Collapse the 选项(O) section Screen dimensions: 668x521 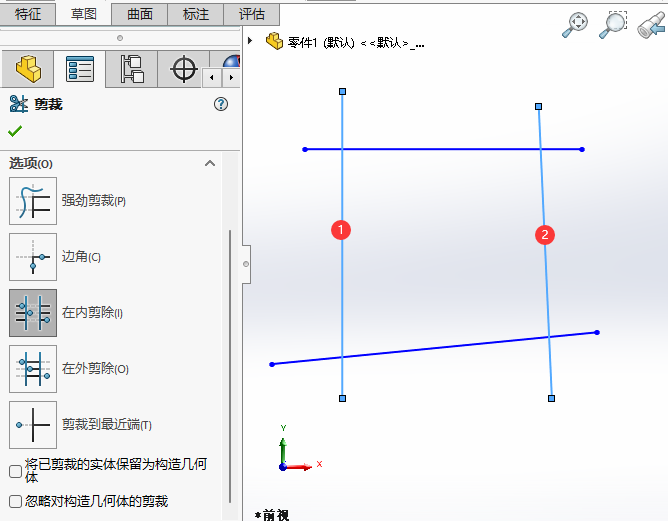(210, 163)
